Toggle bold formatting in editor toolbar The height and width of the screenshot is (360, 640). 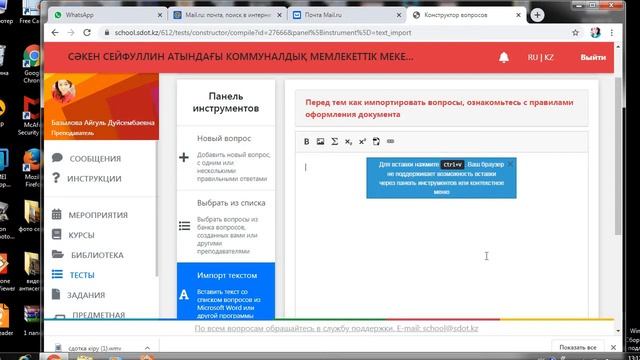pos(307,142)
